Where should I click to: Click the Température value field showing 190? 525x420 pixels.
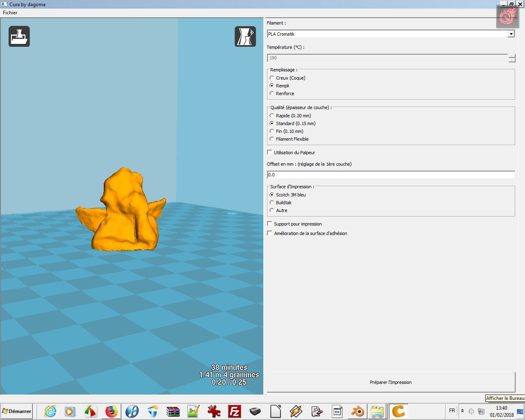click(388, 58)
